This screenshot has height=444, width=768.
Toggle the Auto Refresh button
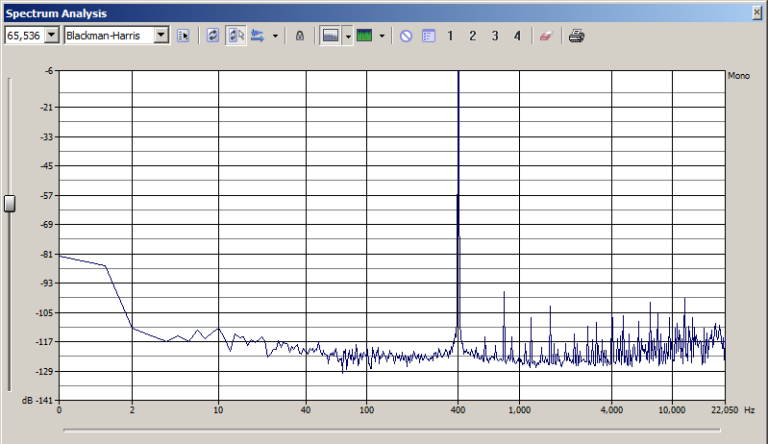(236, 36)
